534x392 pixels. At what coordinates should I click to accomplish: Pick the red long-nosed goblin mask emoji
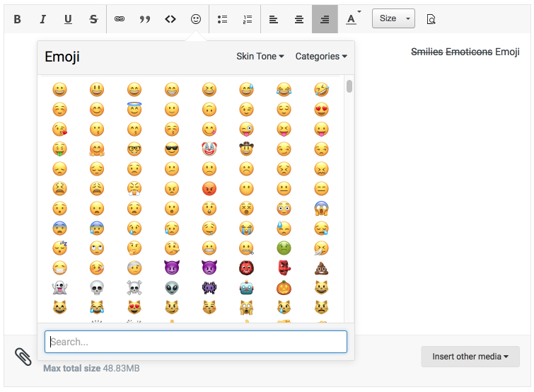(x=284, y=267)
